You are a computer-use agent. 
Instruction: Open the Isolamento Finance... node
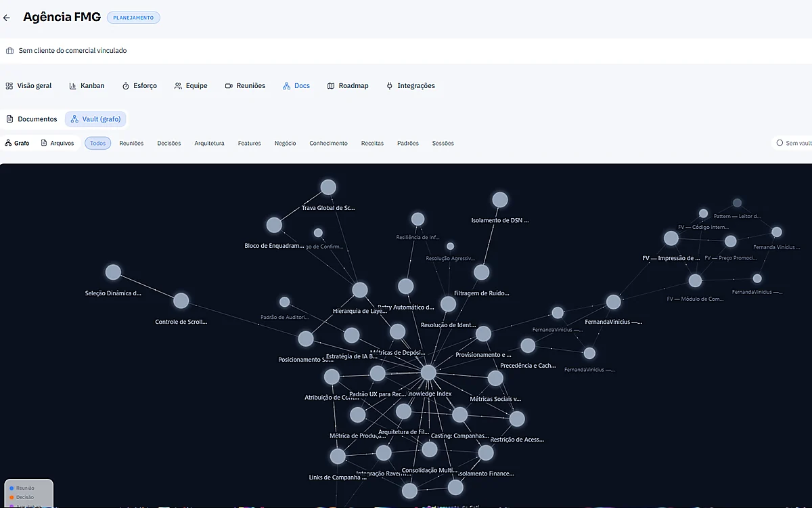coord(486,452)
